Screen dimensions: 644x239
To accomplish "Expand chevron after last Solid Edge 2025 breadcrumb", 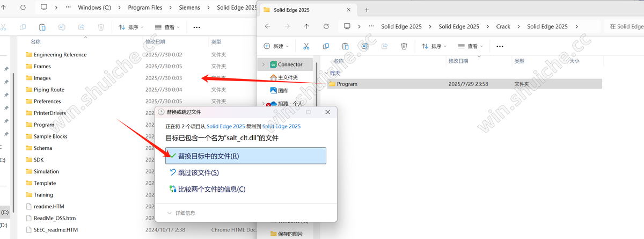I will point(577,26).
